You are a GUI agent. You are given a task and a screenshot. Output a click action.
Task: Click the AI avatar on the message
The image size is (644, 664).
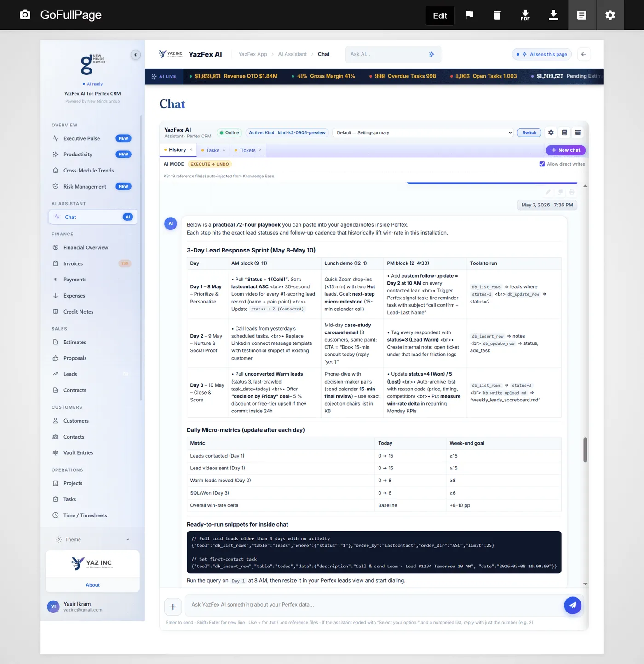[x=171, y=224]
